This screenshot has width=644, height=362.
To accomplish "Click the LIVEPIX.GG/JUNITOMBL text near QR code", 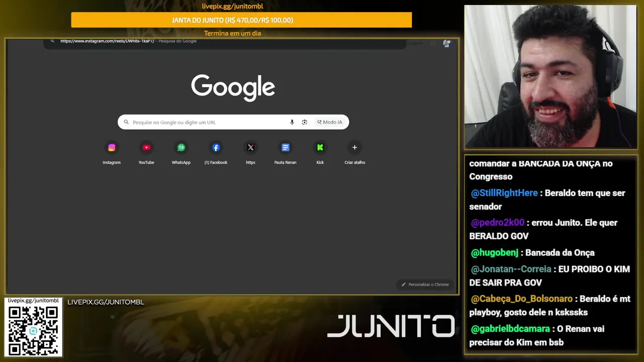I will coord(106,302).
